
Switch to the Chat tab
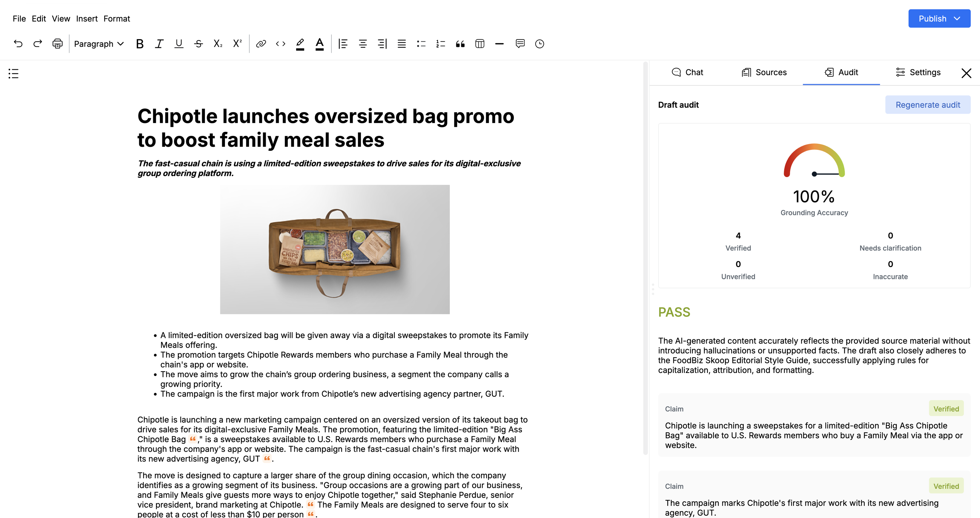(x=687, y=72)
